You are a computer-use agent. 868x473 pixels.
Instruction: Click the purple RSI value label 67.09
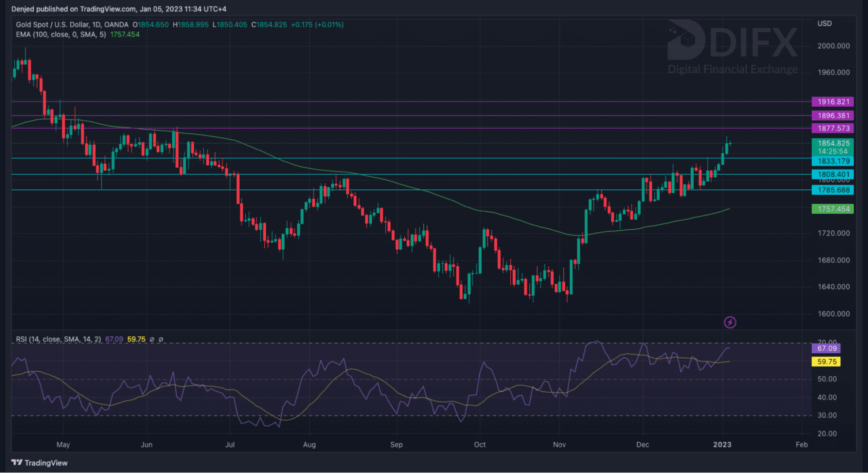coord(826,348)
